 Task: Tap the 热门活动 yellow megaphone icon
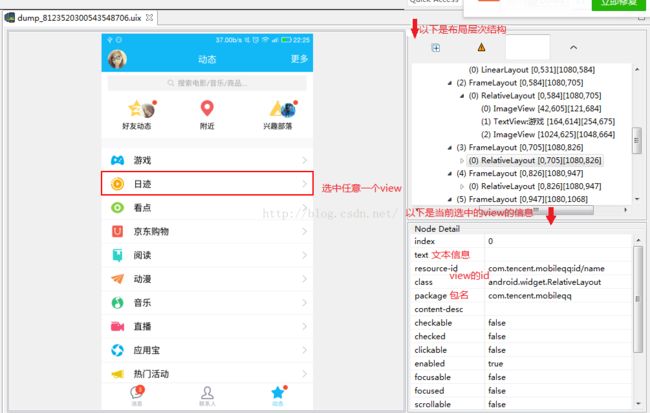coord(117,374)
